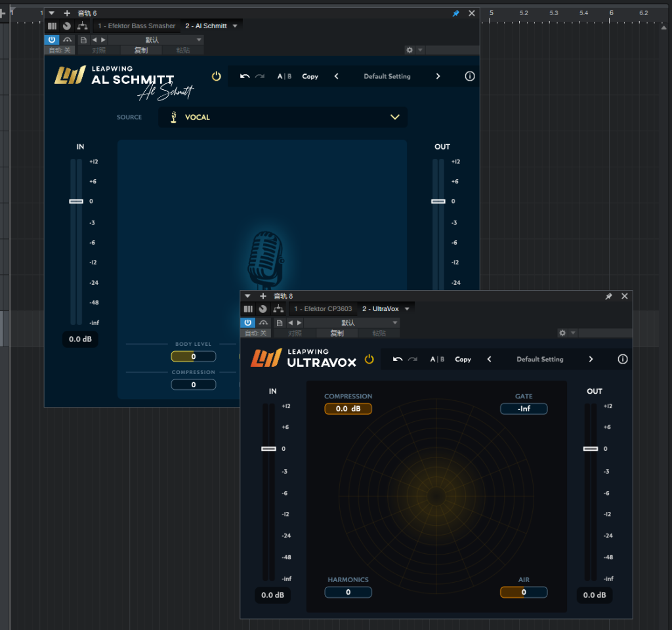This screenshot has width=672, height=630.
Task: Open routing icon in track 8 window
Action: [278, 309]
